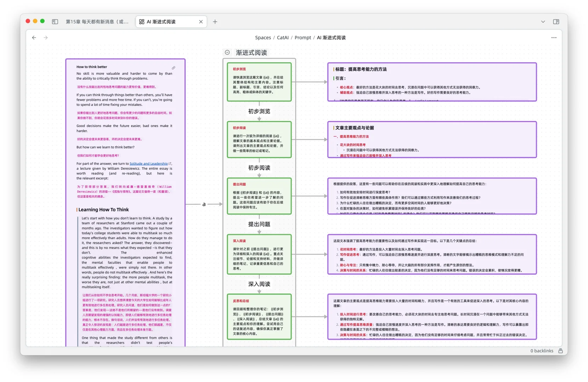This screenshot has height=382, width=588.
Task: Open the Solitude and Leadership hyperlink
Action: pyautogui.click(x=148, y=163)
